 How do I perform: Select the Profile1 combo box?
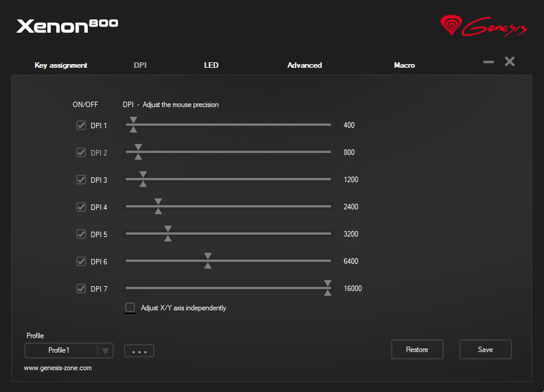click(60, 351)
